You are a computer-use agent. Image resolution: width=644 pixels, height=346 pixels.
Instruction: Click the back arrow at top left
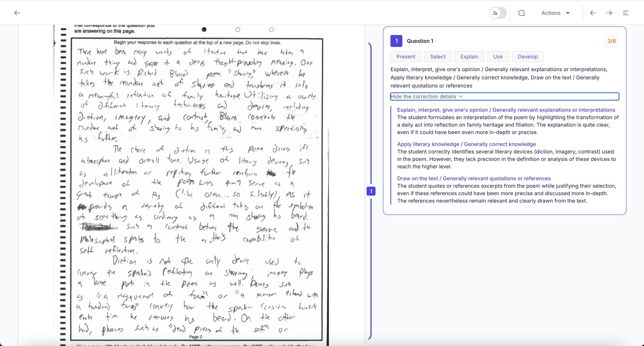point(17,13)
